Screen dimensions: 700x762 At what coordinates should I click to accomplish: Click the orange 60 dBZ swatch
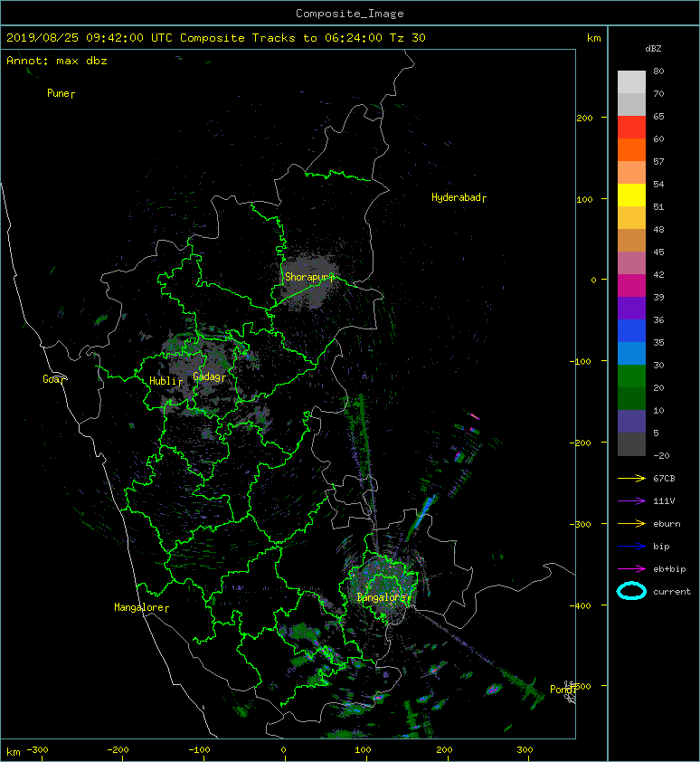click(x=631, y=149)
